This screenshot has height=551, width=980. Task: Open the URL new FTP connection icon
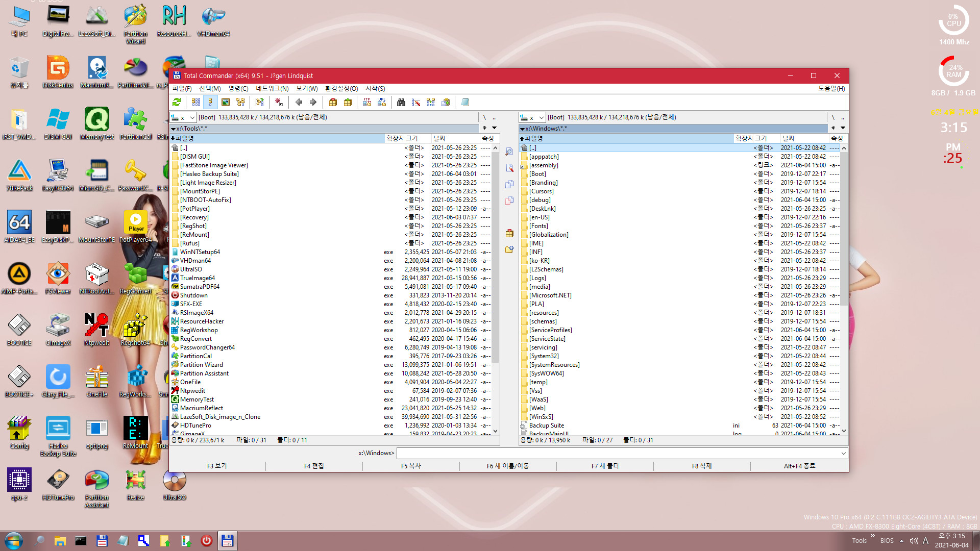tap(382, 102)
